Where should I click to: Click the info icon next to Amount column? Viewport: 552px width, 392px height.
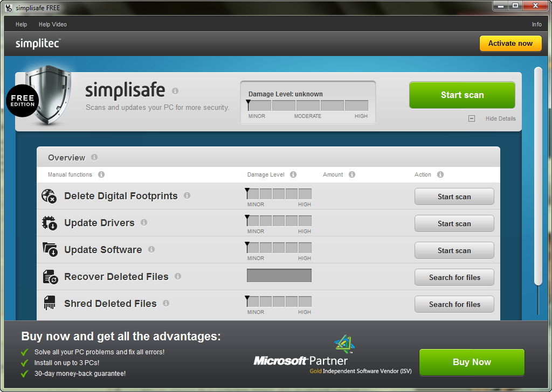351,174
